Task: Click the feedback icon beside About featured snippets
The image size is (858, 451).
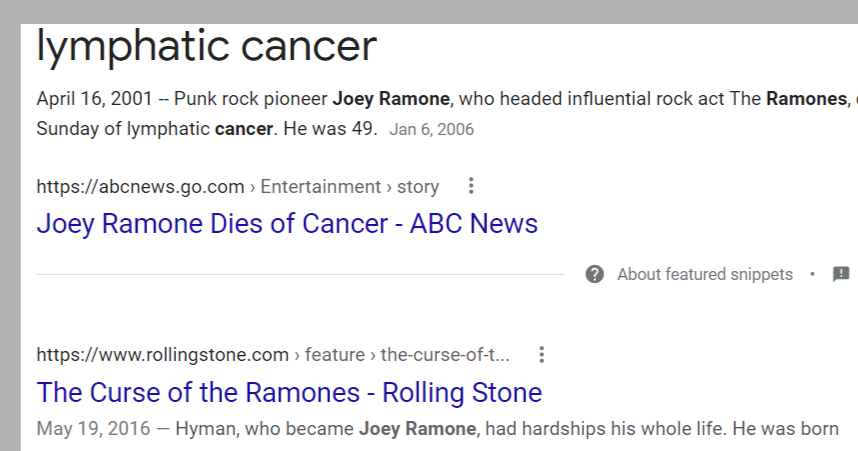Action: tap(841, 274)
